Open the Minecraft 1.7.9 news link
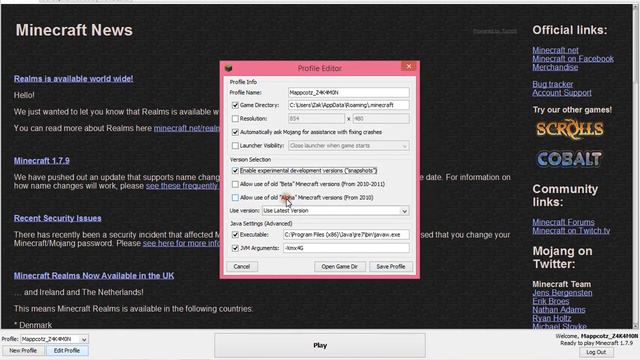 click(42, 161)
